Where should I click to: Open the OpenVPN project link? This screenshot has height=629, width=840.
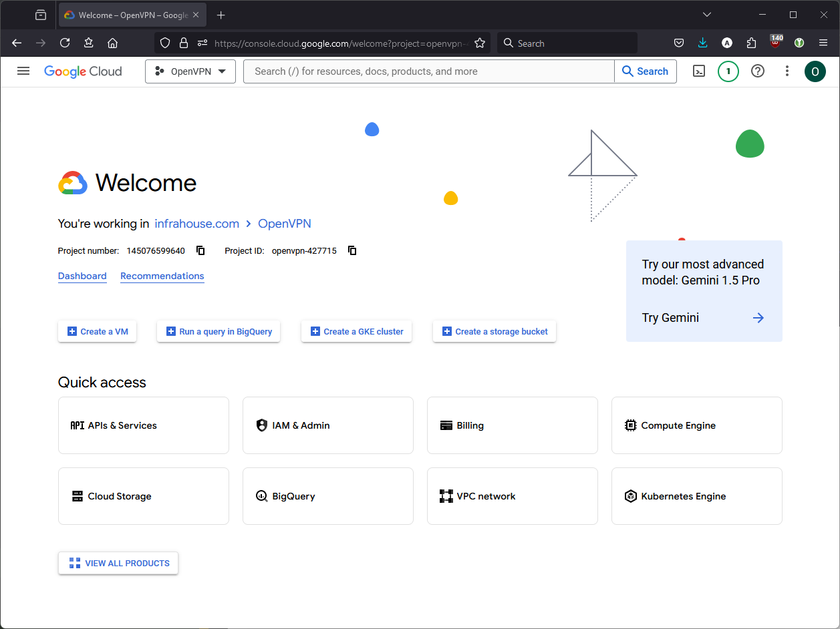point(285,224)
